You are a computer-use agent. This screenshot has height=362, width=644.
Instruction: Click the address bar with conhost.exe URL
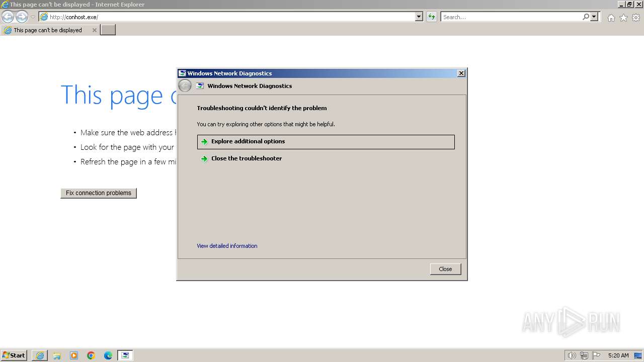click(x=227, y=17)
